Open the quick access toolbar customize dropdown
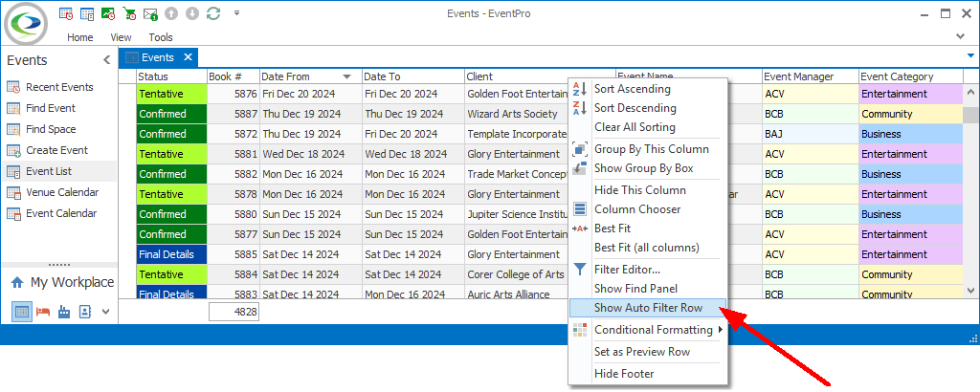 [237, 12]
